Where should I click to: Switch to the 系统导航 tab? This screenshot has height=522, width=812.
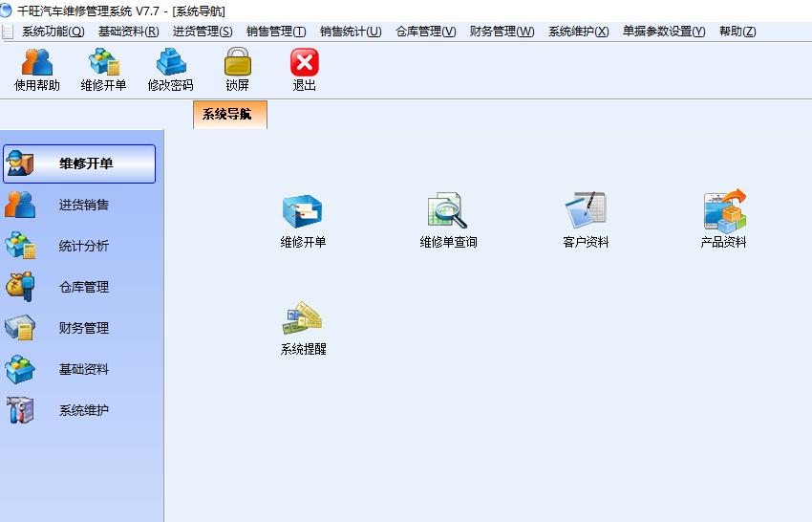click(230, 115)
